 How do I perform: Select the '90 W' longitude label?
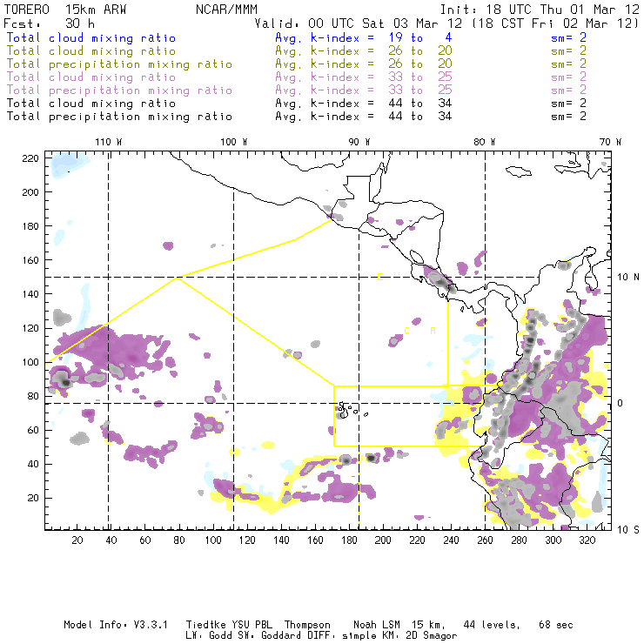[359, 142]
